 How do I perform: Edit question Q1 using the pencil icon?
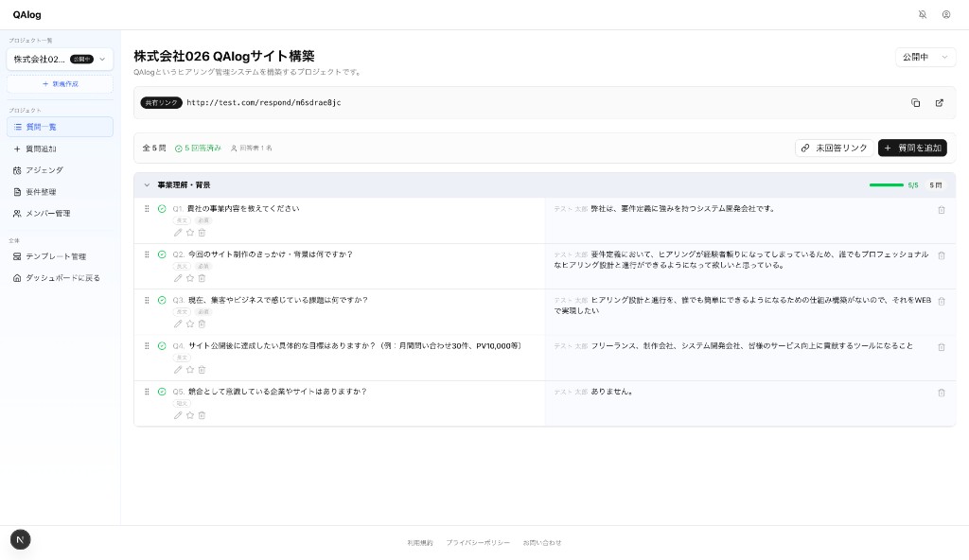[x=178, y=233]
